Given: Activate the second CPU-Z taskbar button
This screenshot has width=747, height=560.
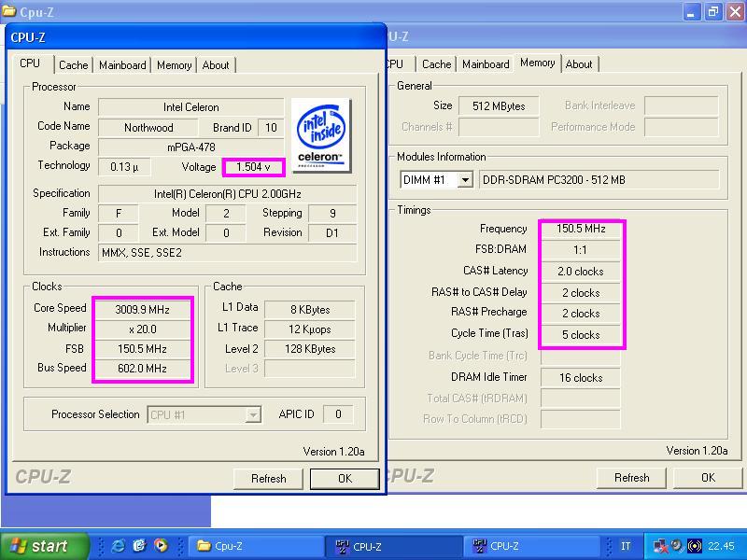Looking at the screenshot, I should pyautogui.click(x=530, y=546).
